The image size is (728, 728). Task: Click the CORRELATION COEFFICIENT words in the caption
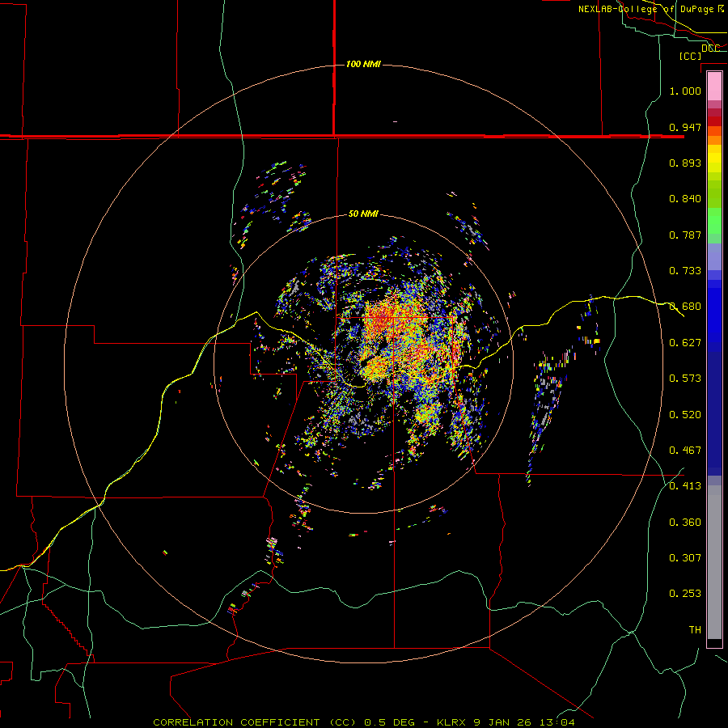(x=236, y=722)
